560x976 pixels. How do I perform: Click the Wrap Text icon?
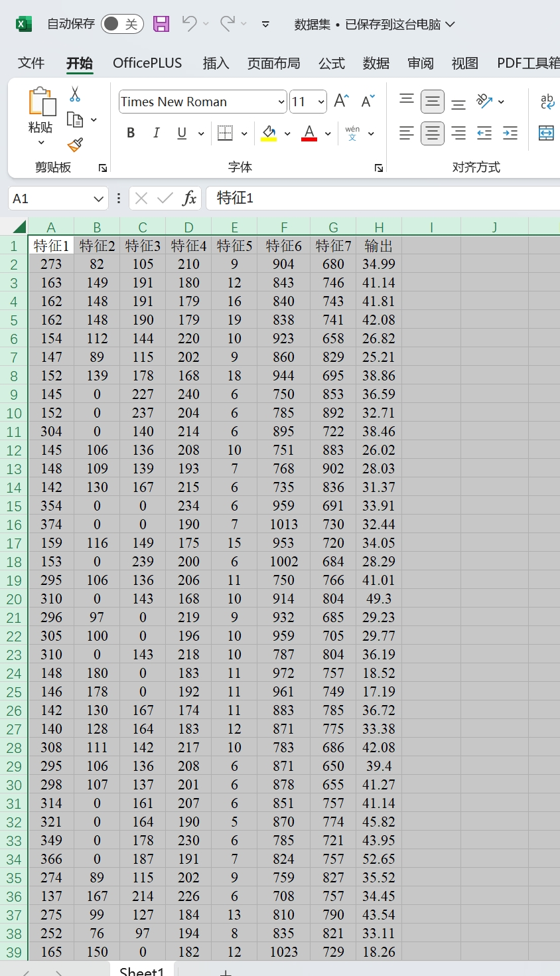547,101
